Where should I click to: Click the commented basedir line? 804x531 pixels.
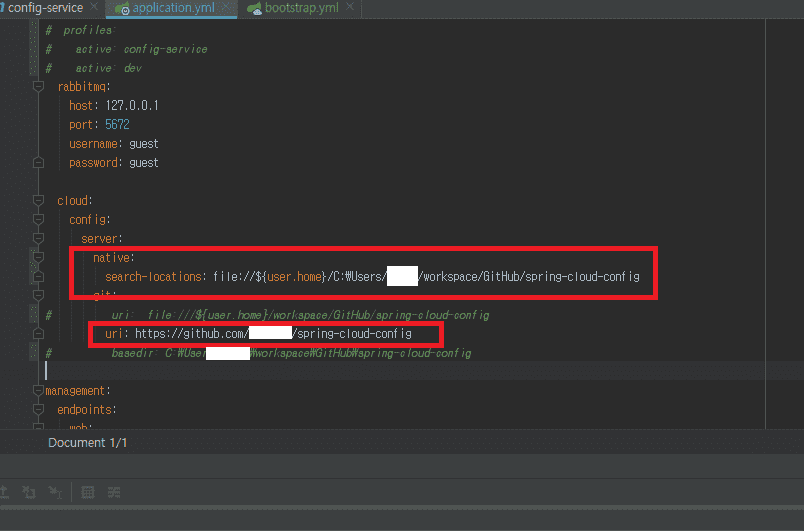[291, 353]
